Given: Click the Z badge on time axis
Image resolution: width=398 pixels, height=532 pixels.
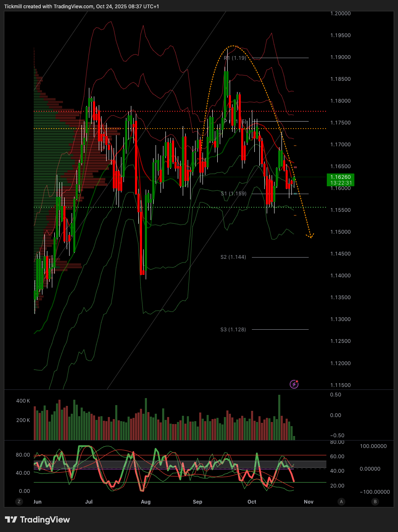Looking at the screenshot, I should pyautogui.click(x=19, y=502).
